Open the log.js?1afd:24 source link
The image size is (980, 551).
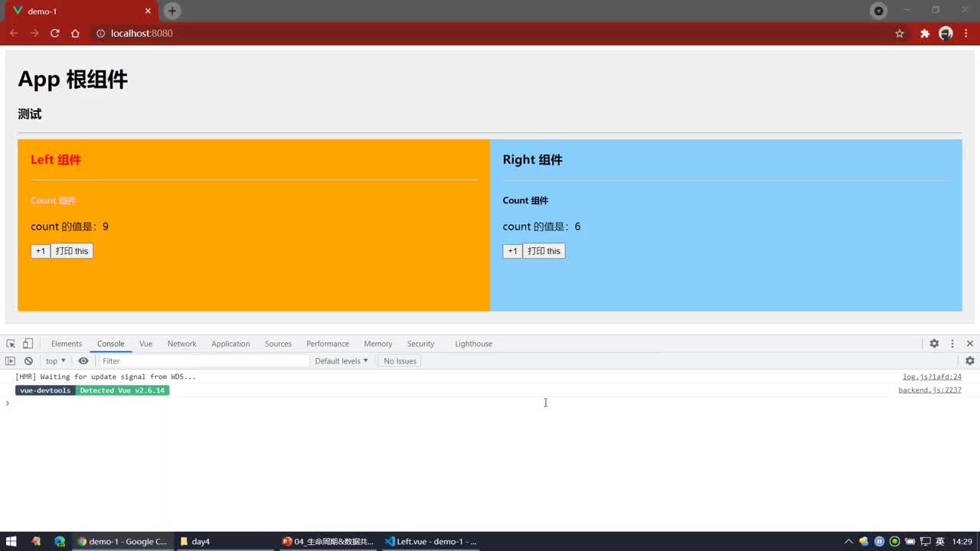(932, 377)
